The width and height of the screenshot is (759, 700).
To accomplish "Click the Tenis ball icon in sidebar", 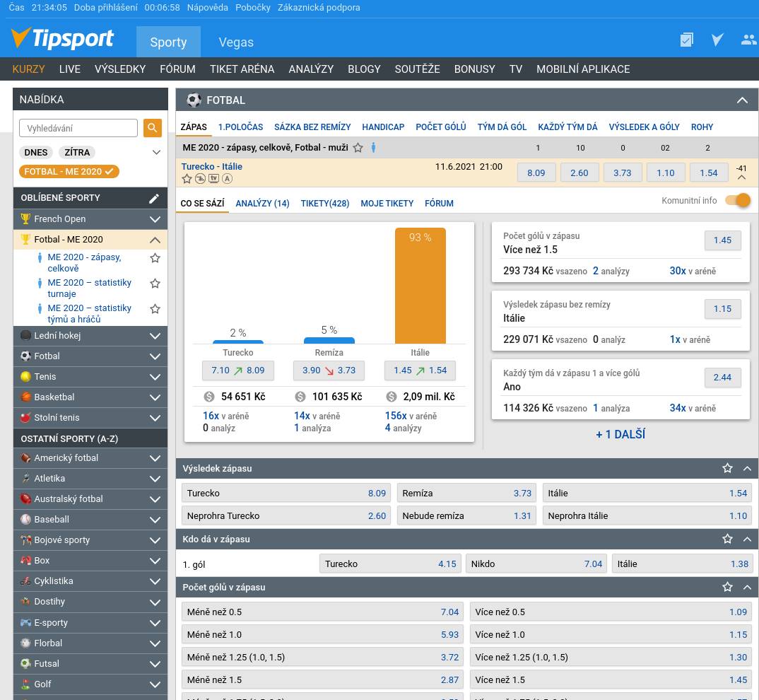I will point(25,376).
